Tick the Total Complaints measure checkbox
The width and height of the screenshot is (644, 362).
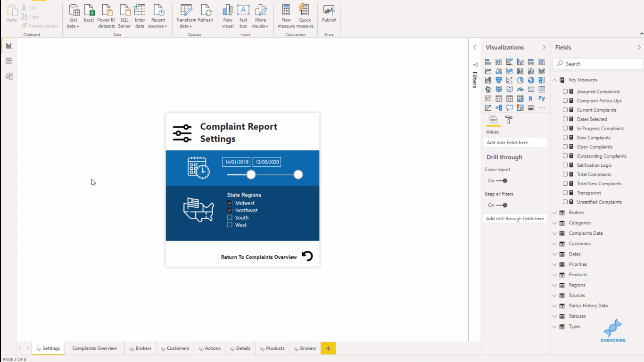point(565,174)
